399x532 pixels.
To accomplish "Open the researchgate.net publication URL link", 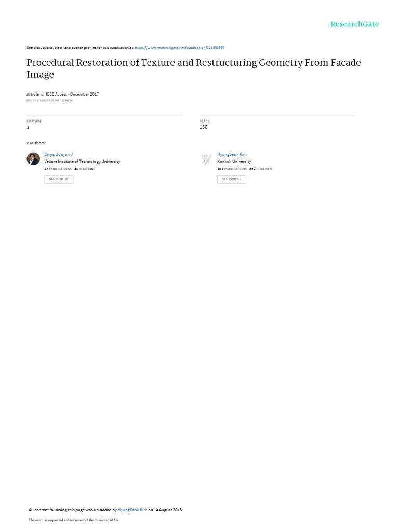I will [x=179, y=48].
